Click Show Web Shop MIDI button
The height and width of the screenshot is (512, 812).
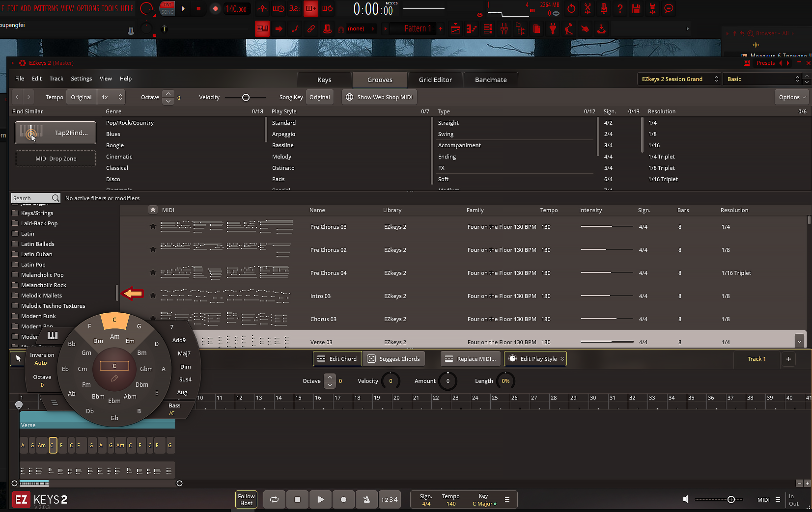coord(379,97)
